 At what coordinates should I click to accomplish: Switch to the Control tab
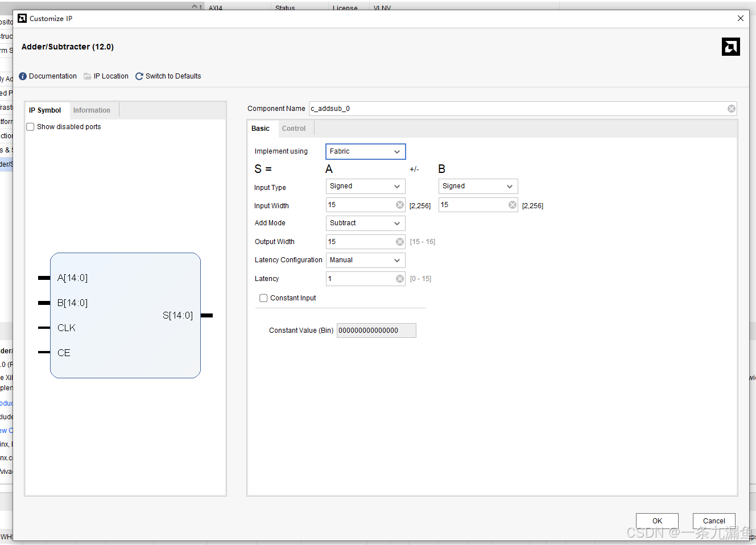(x=294, y=129)
